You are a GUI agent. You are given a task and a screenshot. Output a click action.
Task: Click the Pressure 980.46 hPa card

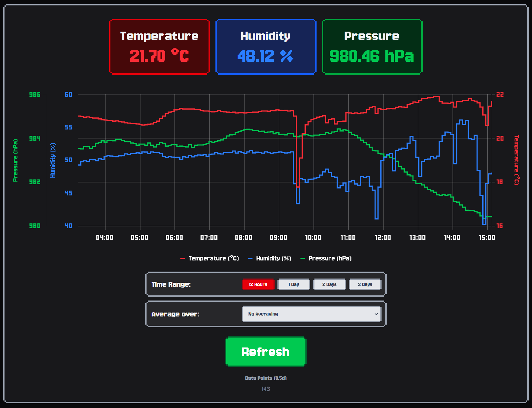point(372,46)
